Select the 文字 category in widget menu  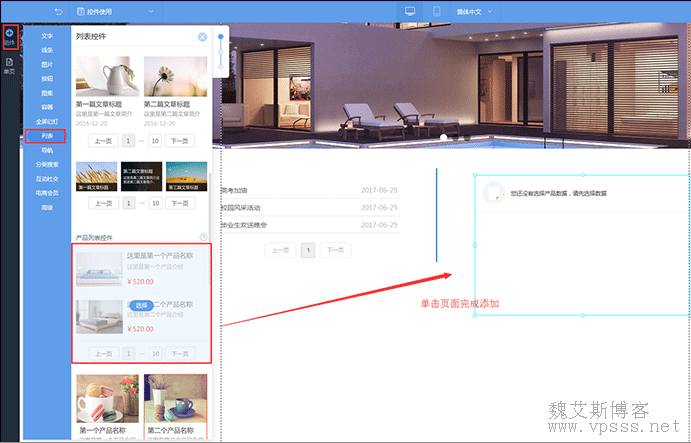coord(47,36)
